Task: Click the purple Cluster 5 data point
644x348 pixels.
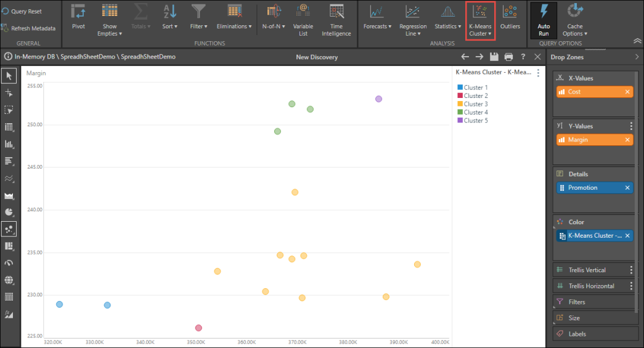Action: [378, 99]
